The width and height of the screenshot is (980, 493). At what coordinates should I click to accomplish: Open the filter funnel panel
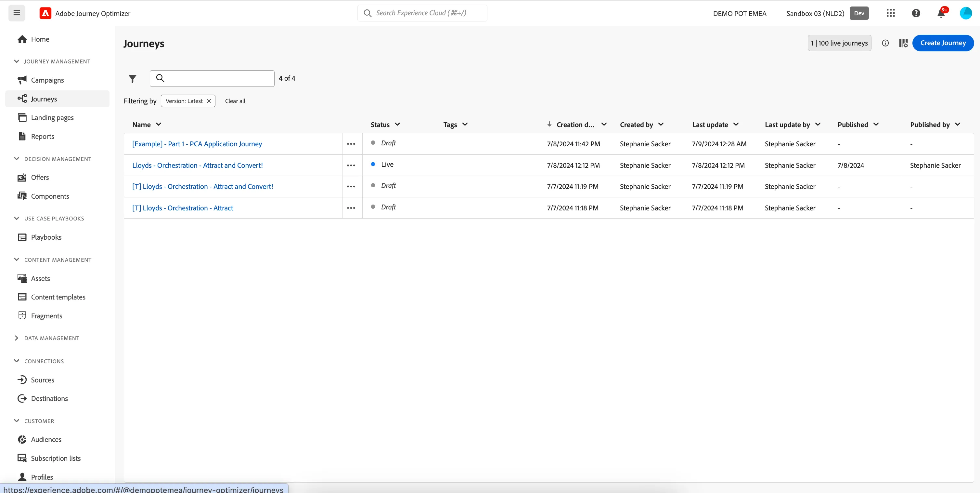(x=132, y=79)
